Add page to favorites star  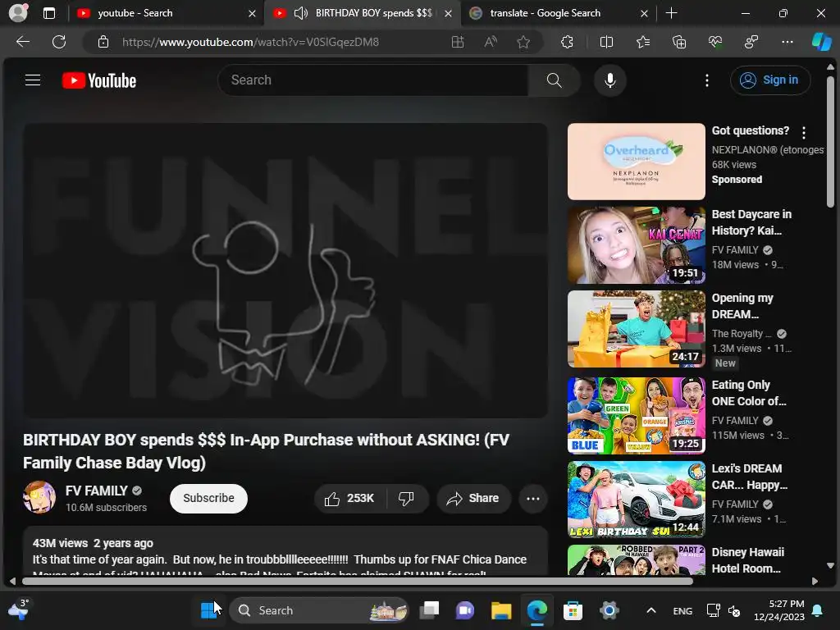tap(523, 42)
